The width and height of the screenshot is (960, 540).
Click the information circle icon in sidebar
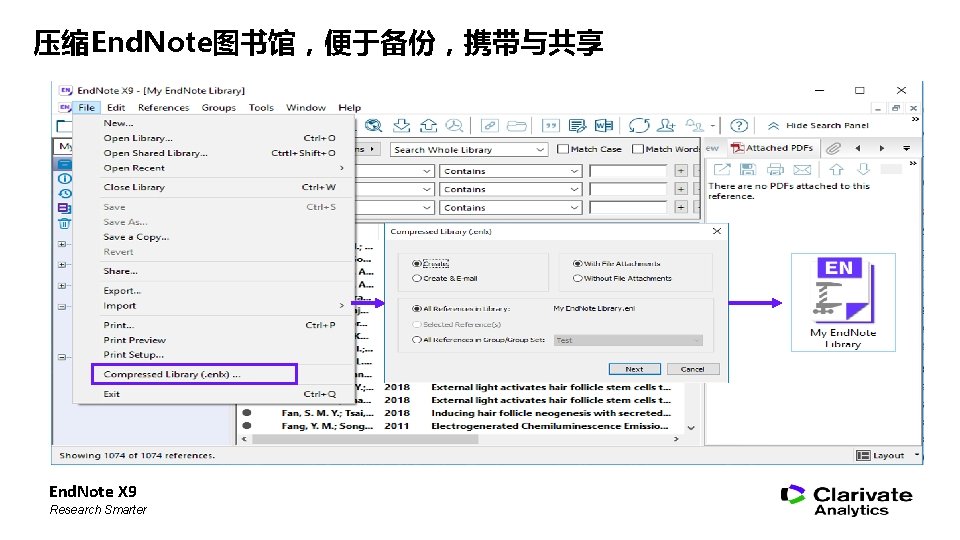[64, 179]
